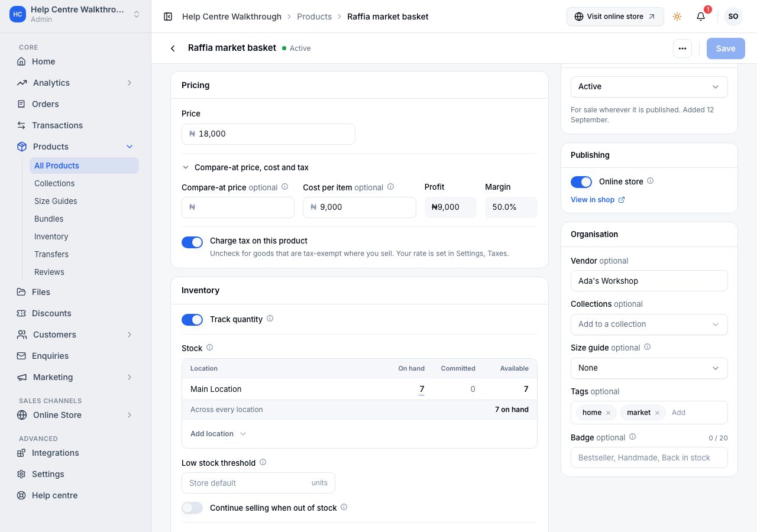The height and width of the screenshot is (532, 757).
Task: Show info for Size guide
Action: [647, 347]
